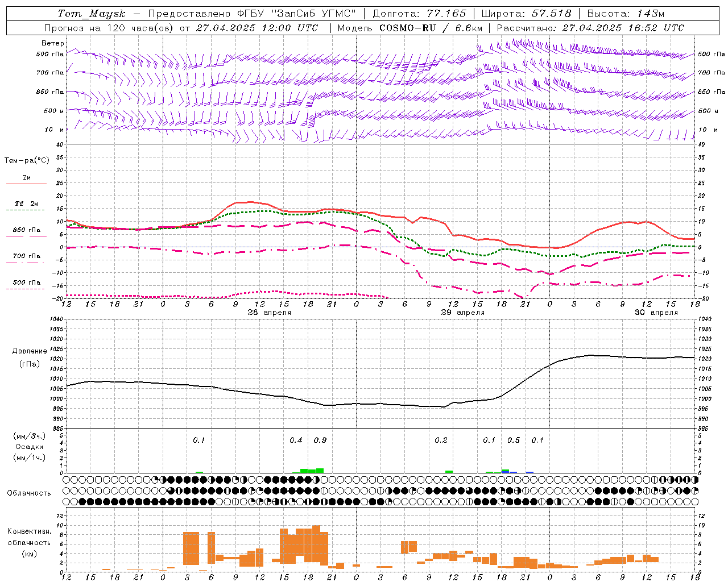The width and height of the screenshot is (728, 582).
Task: Click the Td 2м dew point legend entry
Action: tap(26, 203)
